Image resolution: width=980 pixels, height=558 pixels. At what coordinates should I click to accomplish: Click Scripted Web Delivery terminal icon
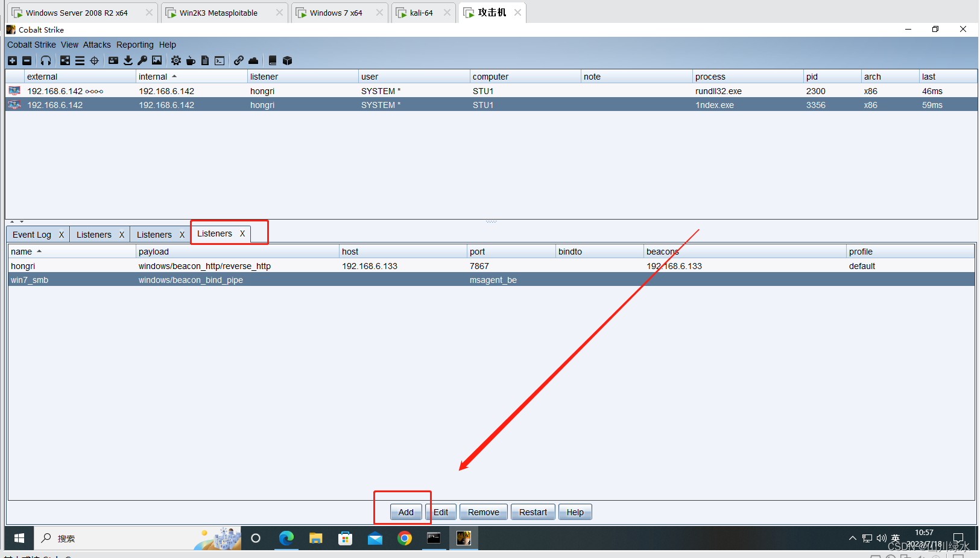coord(220,60)
